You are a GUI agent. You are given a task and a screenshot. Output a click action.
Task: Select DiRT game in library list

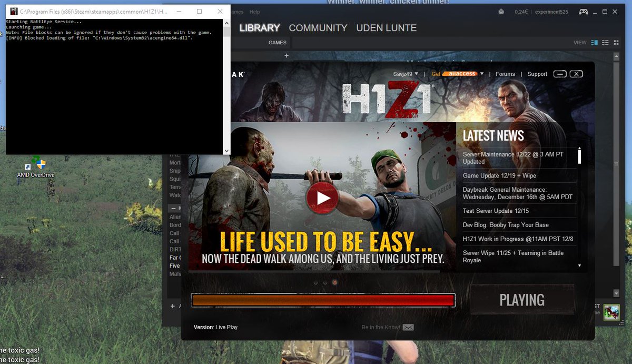(174, 250)
